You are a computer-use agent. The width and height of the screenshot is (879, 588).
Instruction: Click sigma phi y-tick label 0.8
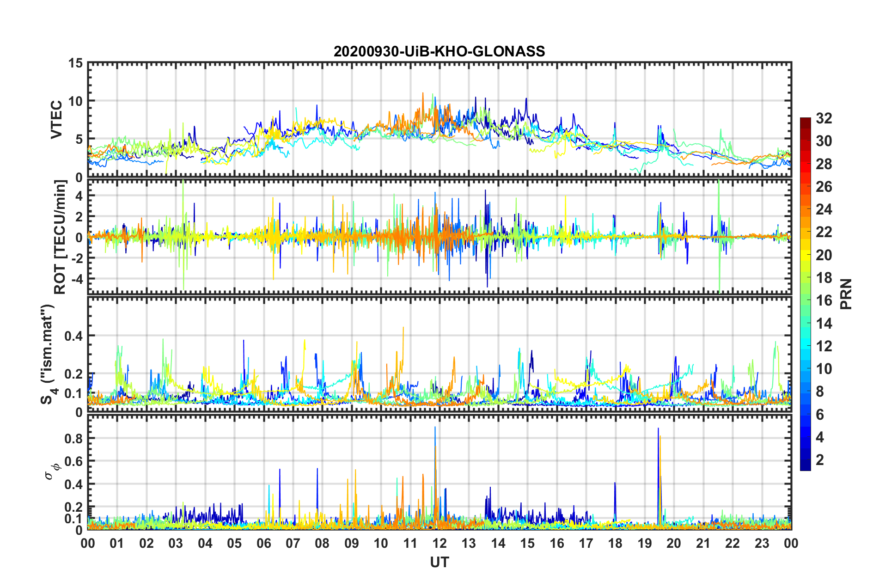(73, 438)
